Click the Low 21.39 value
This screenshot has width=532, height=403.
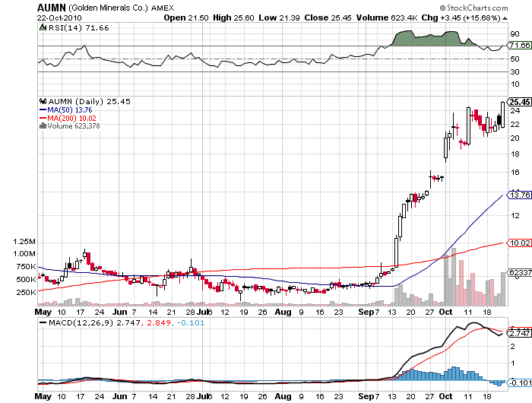coord(279,17)
